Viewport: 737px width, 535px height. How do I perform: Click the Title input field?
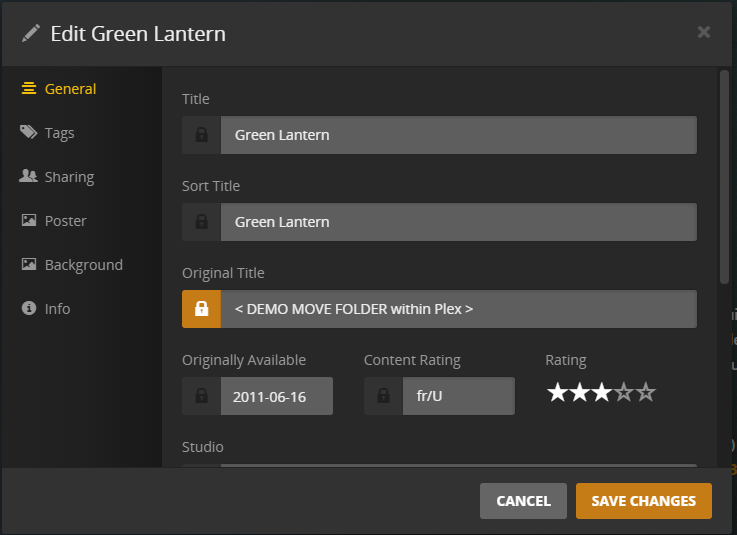pos(459,135)
